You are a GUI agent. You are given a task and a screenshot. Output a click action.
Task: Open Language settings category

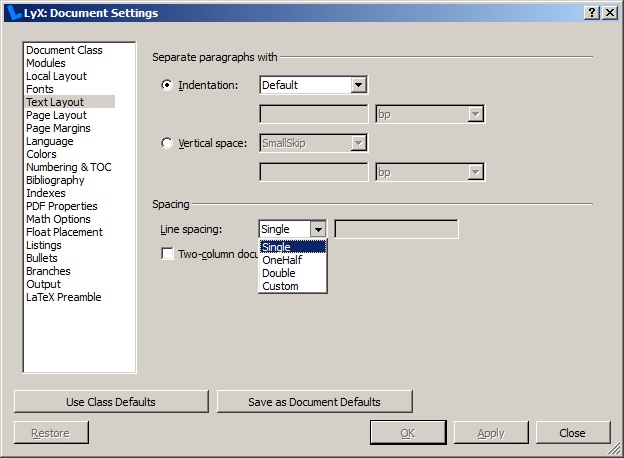[50, 141]
